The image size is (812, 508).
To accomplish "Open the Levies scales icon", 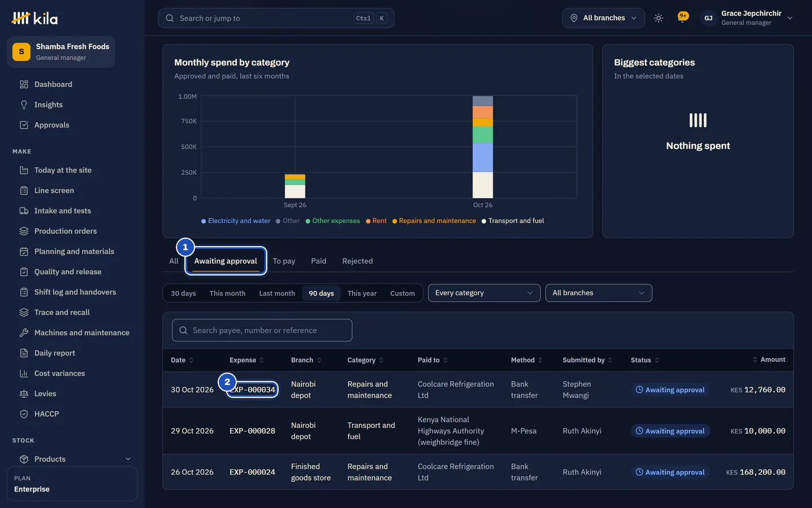I will coord(24,394).
